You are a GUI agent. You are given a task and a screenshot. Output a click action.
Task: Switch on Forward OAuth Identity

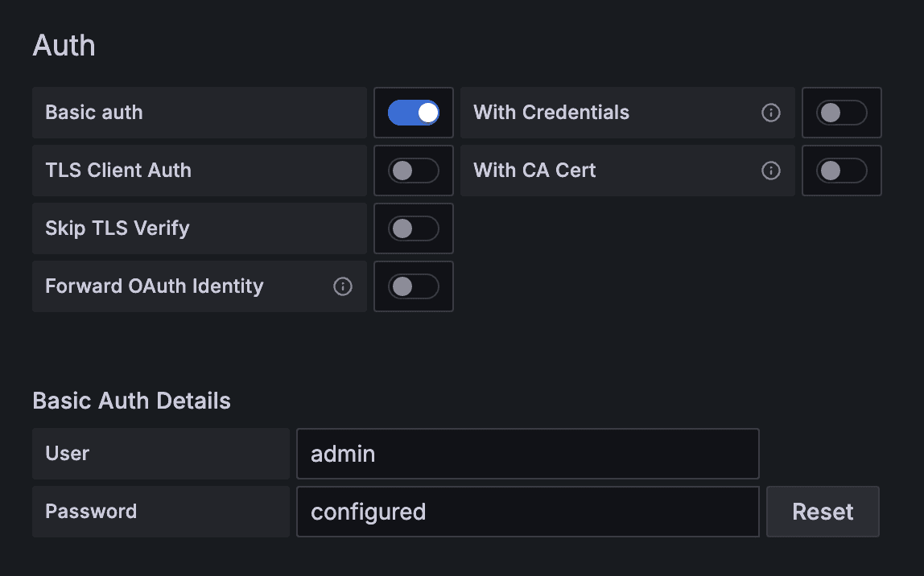(x=413, y=286)
